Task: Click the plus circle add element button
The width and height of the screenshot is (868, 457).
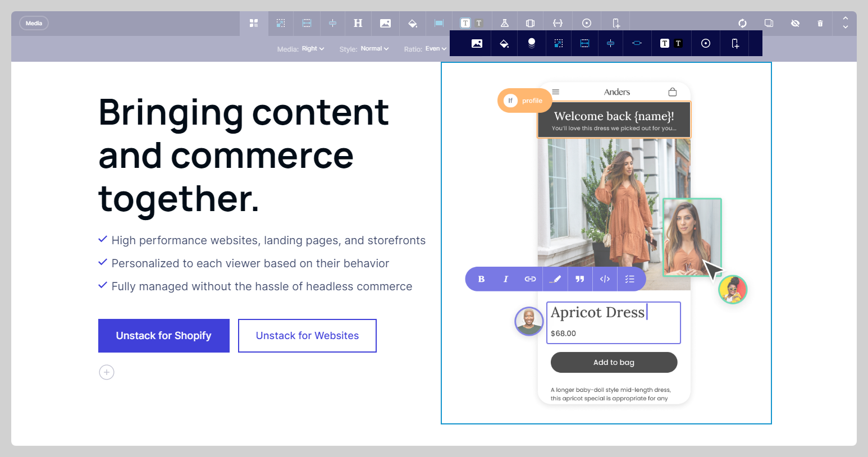Action: (x=107, y=372)
